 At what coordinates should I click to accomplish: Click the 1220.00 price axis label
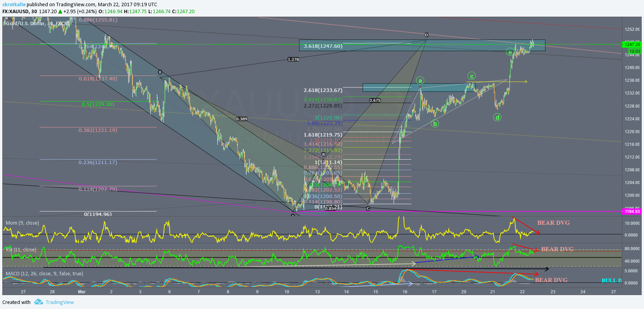pyautogui.click(x=632, y=131)
